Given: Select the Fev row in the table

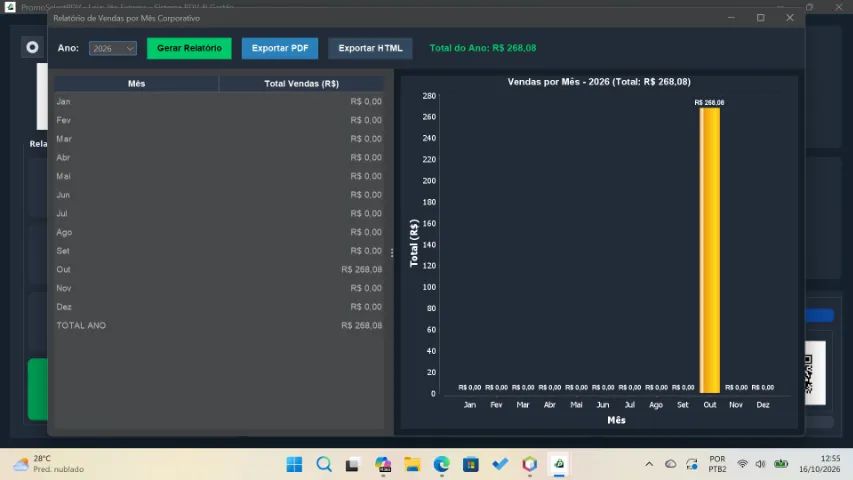Looking at the screenshot, I should point(219,120).
